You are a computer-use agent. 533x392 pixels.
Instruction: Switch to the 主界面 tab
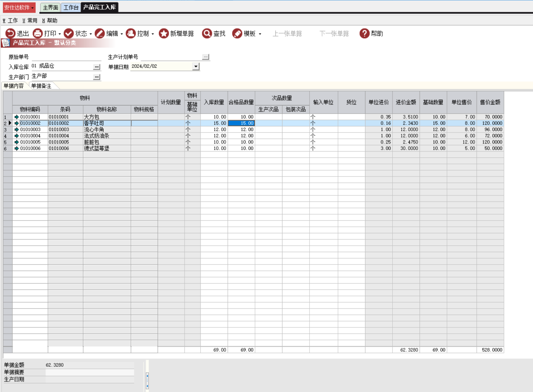pos(51,8)
